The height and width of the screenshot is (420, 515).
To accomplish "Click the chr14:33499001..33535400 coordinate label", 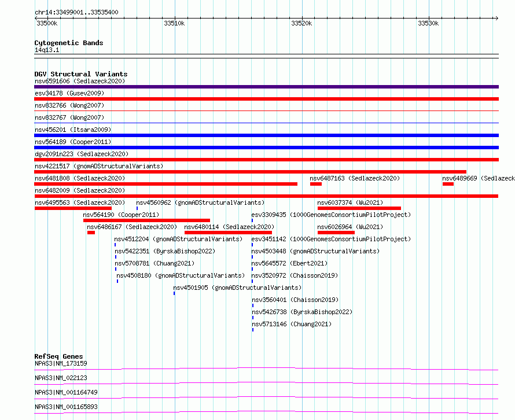I will pos(76,12).
